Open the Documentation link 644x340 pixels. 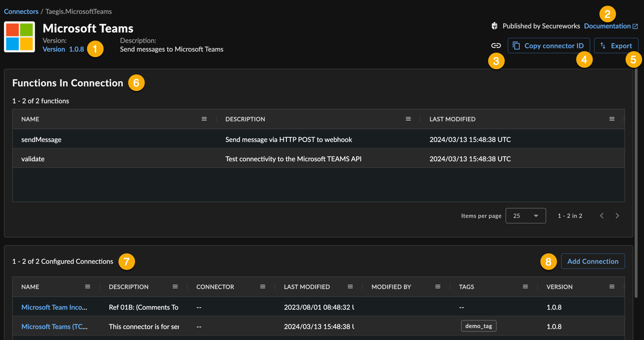[611, 26]
